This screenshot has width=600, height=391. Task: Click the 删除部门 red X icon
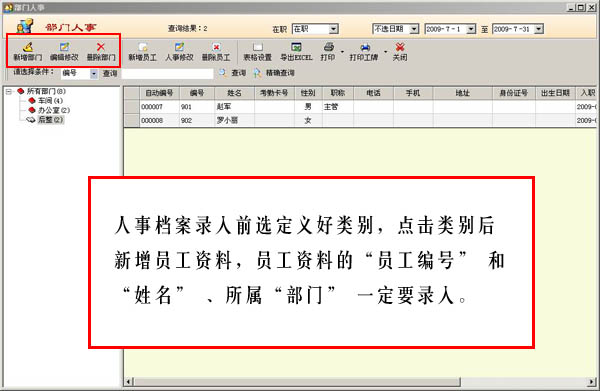101,51
